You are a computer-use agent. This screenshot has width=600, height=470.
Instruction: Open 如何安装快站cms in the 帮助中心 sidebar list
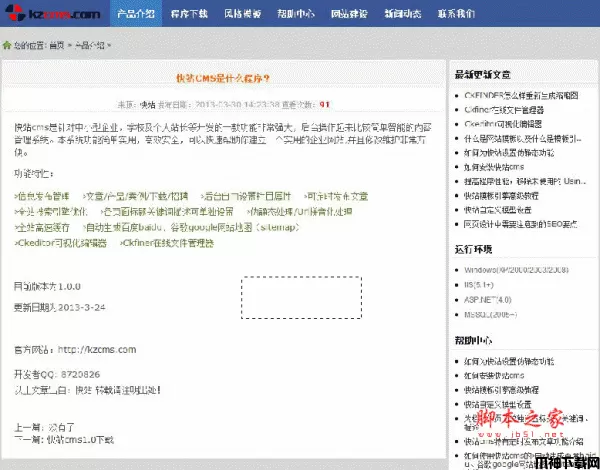tap(494, 375)
